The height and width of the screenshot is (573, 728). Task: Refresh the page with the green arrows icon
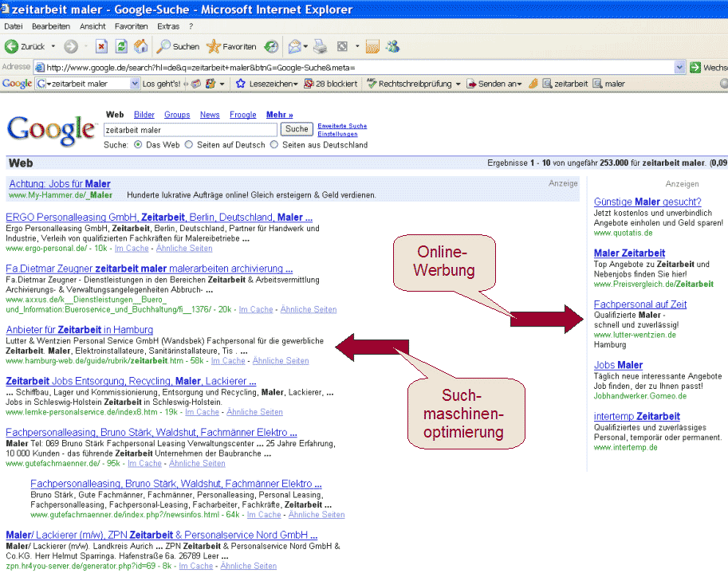[x=121, y=46]
